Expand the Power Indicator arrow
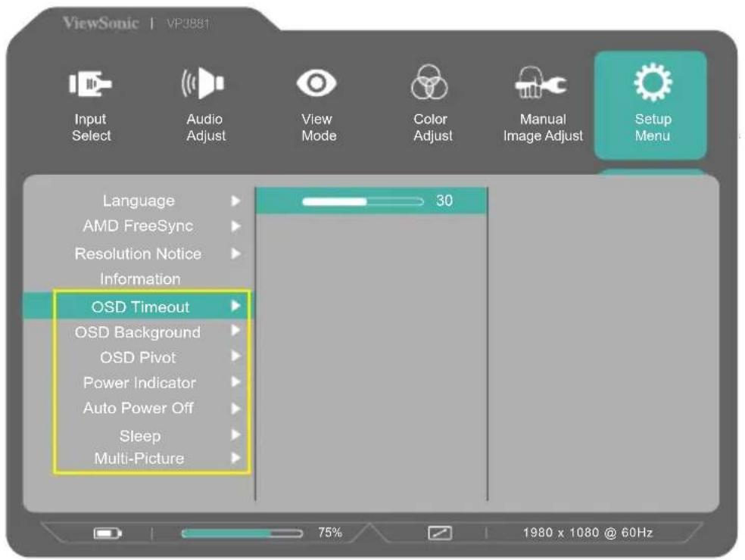The image size is (745, 560). 235,382
